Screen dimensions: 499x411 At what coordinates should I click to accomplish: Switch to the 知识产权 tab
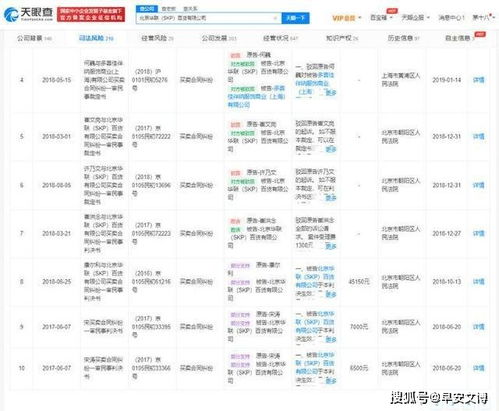point(342,38)
